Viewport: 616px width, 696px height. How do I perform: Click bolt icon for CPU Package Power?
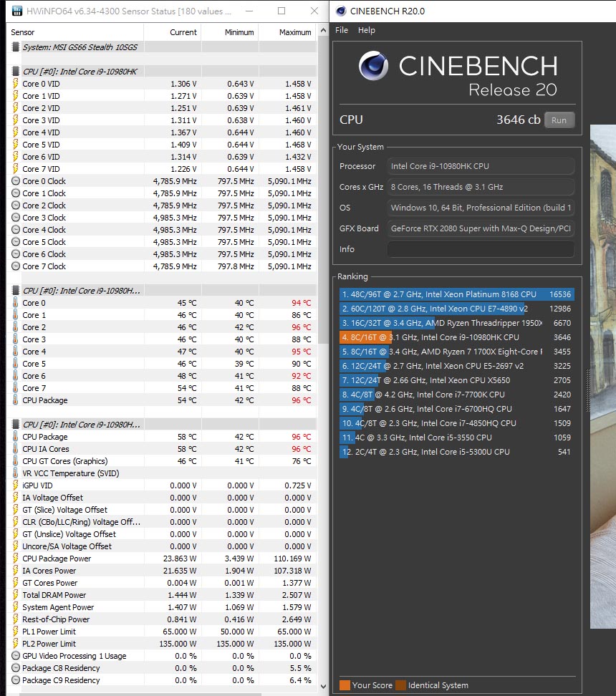(16, 559)
